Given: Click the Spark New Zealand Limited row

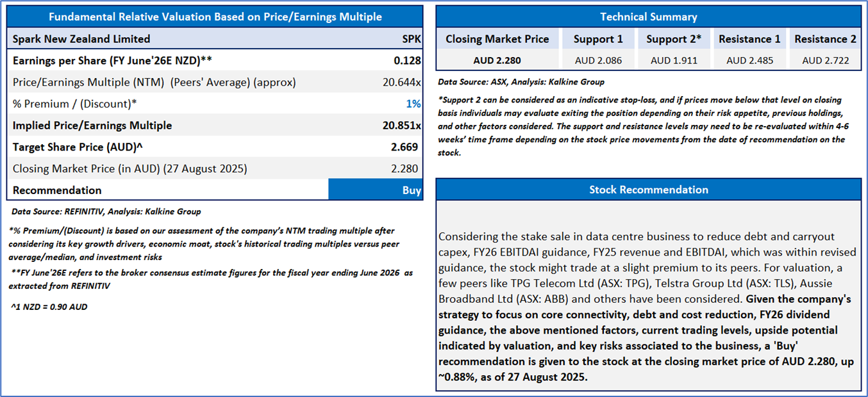Looking at the screenshot, I should point(81,39).
